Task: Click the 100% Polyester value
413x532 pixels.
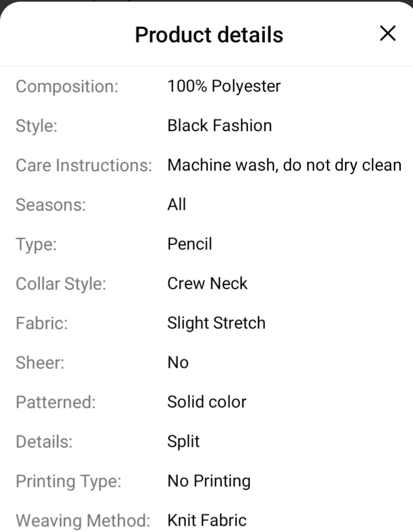Action: click(224, 86)
